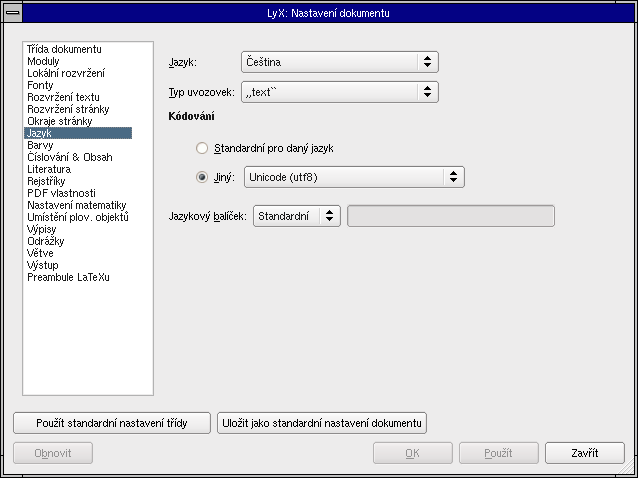Click the 'Obnovit' button
This screenshot has height=478, width=638.
click(53, 453)
